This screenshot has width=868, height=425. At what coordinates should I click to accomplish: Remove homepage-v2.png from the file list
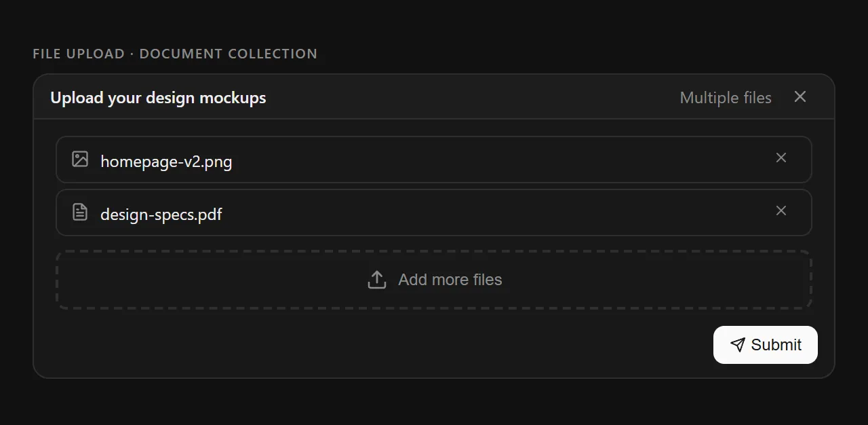[781, 158]
